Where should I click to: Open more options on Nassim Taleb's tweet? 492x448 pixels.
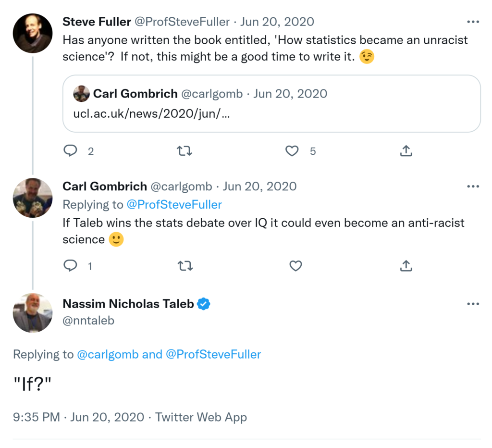coord(473,304)
